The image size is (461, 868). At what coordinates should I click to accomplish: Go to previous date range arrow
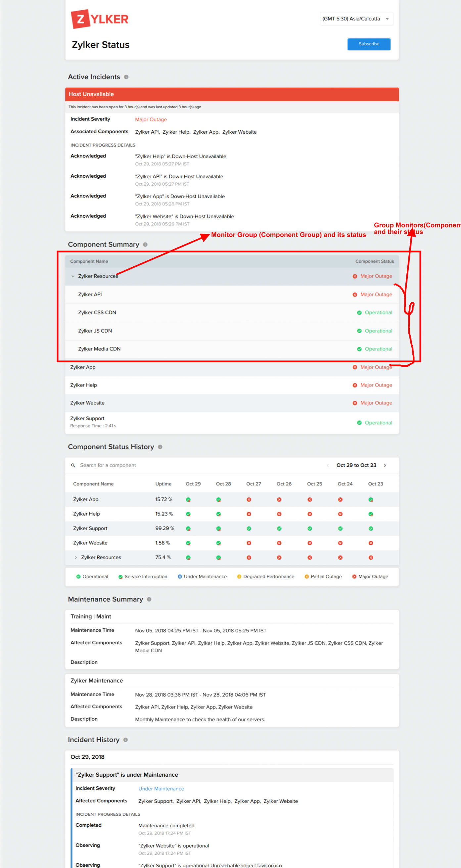(x=328, y=465)
